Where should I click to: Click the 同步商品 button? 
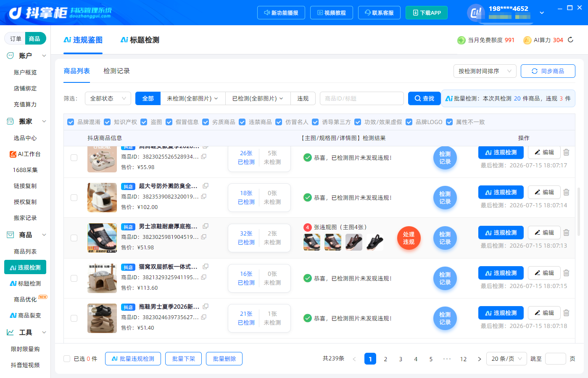[548, 71]
